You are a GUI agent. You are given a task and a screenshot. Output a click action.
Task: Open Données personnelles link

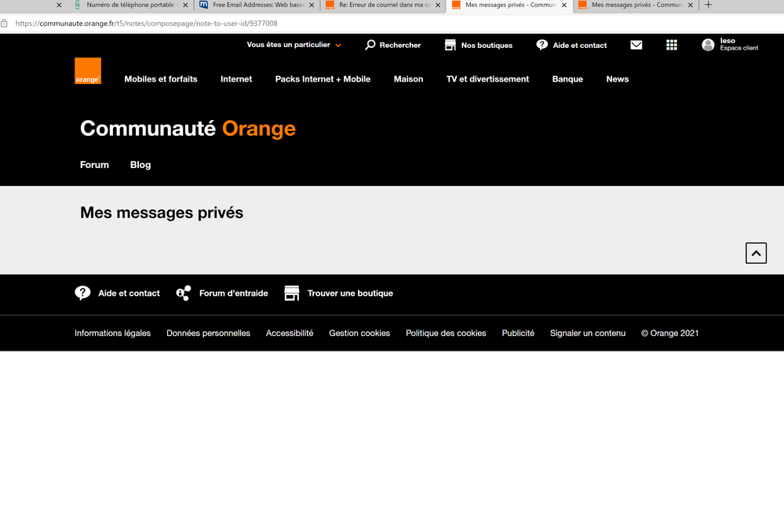(209, 333)
